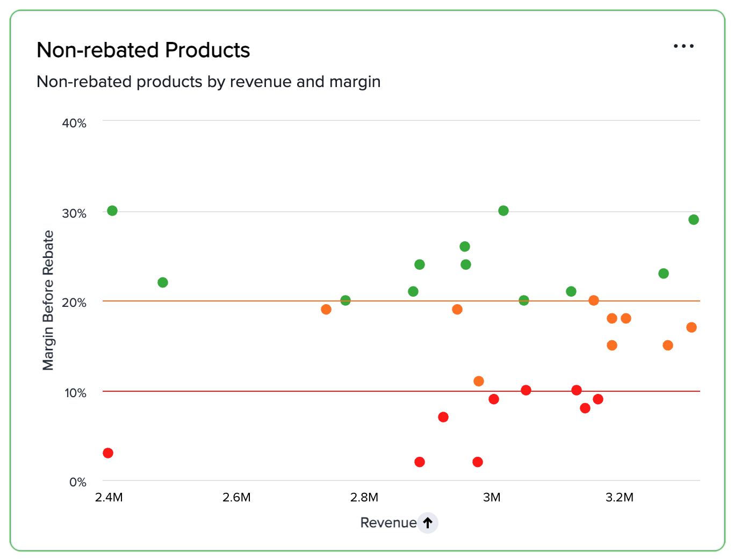Click the Non-rebated Products title
Screen dimensions: 734x560
click(x=143, y=49)
